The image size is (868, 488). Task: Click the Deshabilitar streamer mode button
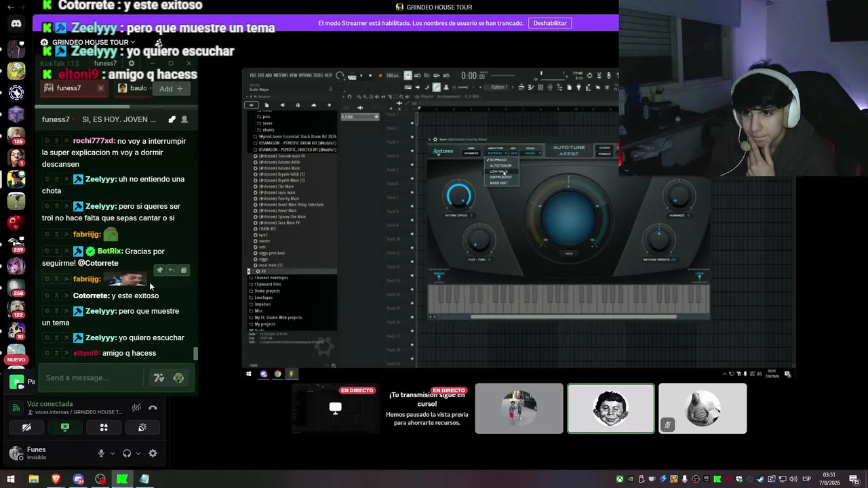[x=550, y=23]
